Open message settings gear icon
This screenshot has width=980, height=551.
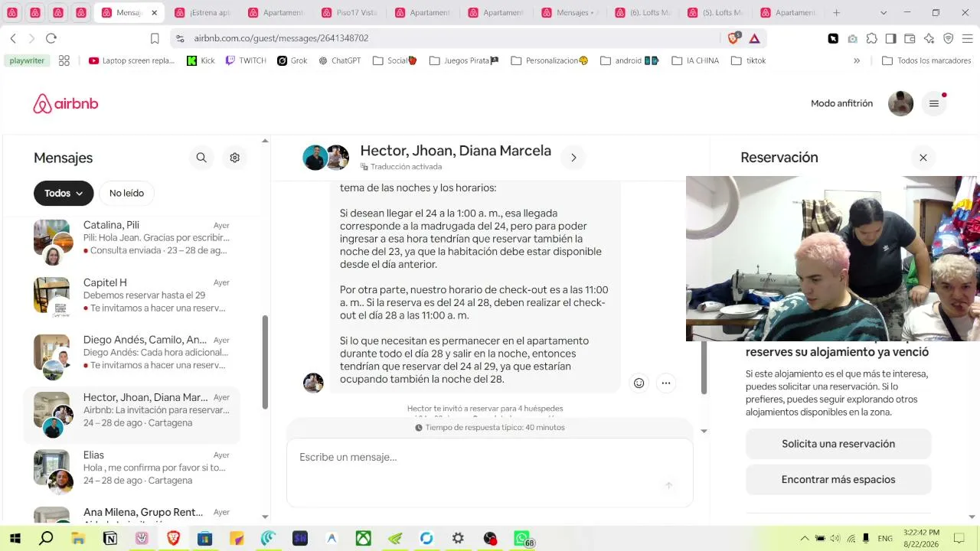click(x=235, y=158)
